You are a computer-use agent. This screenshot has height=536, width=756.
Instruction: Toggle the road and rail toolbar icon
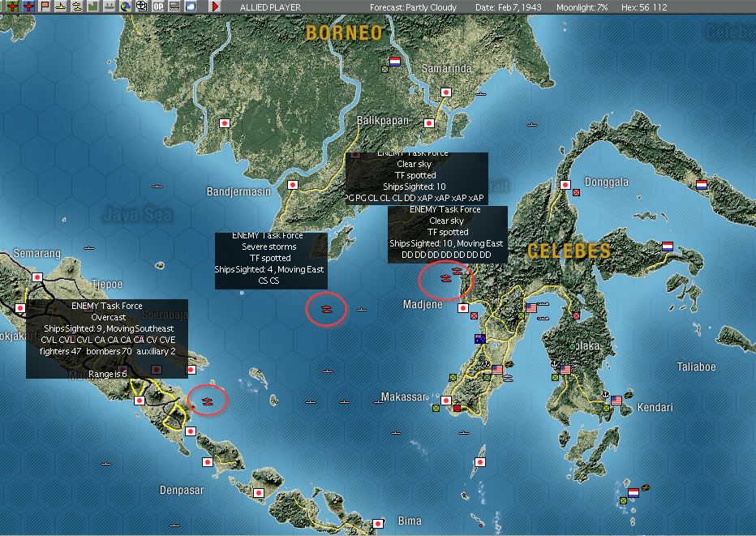point(174,6)
